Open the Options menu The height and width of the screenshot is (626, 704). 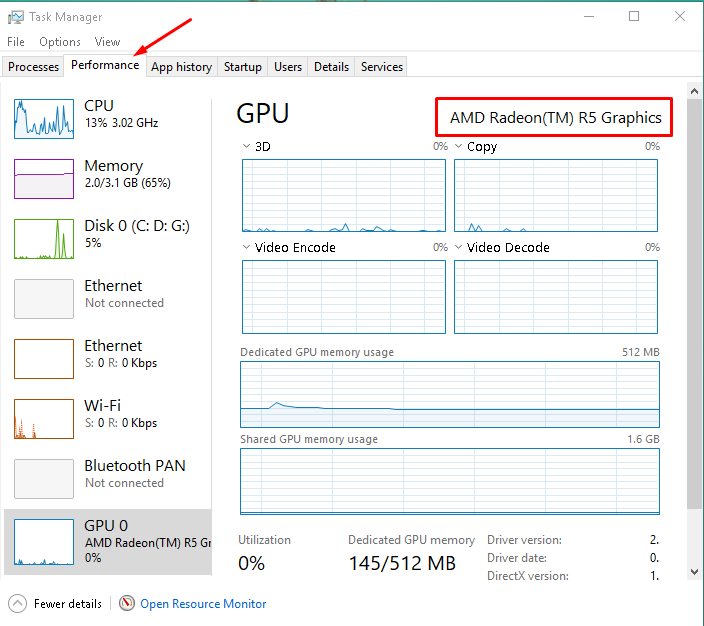click(60, 42)
